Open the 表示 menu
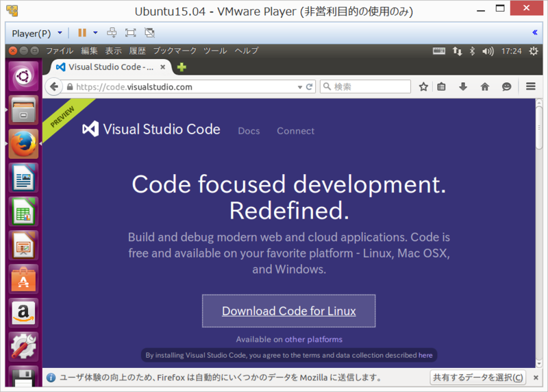This screenshot has width=548, height=392. [114, 51]
